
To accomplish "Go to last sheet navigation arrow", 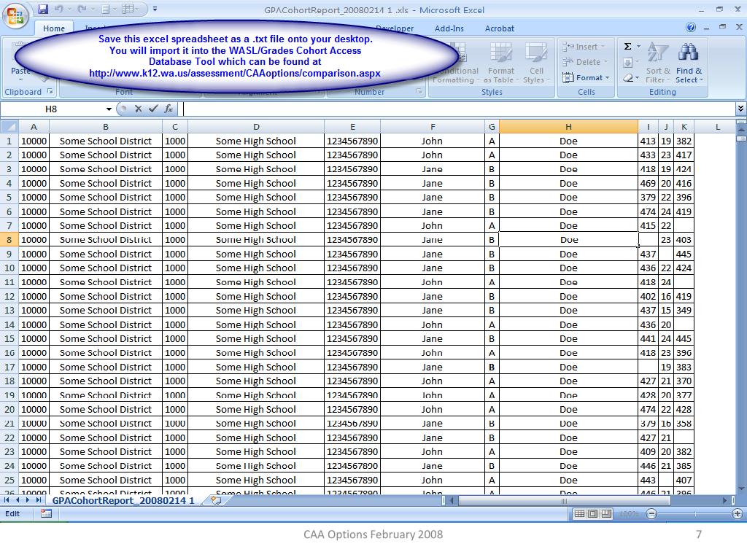I will [x=39, y=500].
